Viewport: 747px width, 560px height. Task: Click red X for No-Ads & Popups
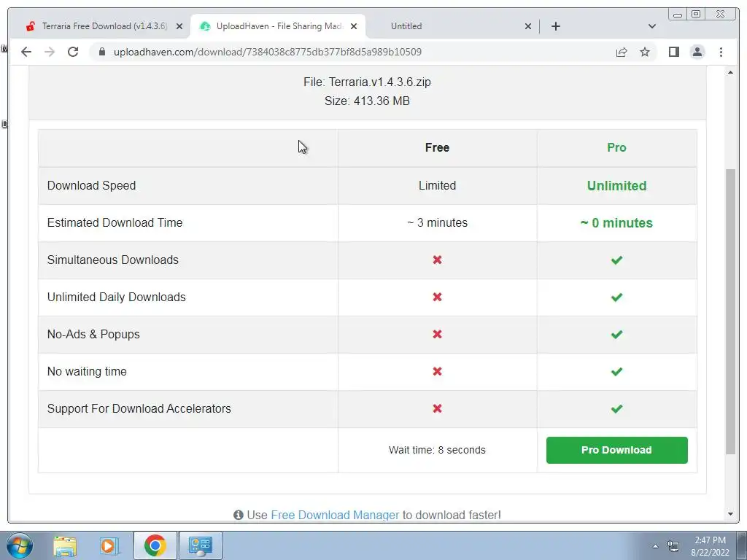[x=438, y=334]
